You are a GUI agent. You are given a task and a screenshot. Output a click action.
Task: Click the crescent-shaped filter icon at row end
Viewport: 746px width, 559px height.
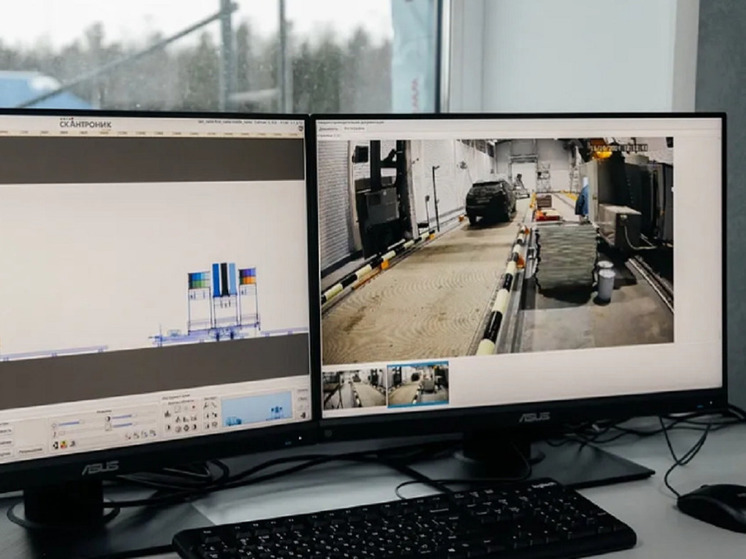tap(194, 427)
